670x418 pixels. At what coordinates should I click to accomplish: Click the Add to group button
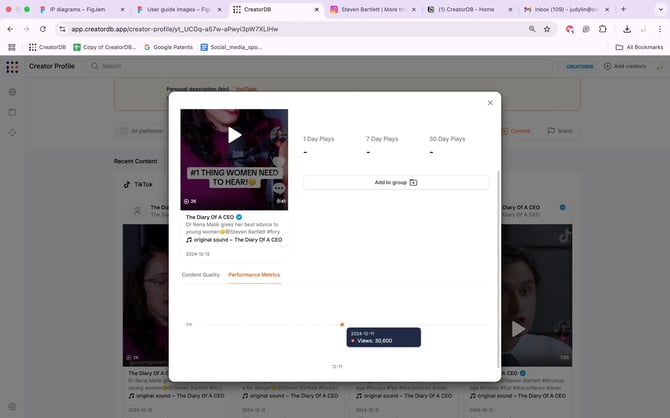click(x=397, y=182)
